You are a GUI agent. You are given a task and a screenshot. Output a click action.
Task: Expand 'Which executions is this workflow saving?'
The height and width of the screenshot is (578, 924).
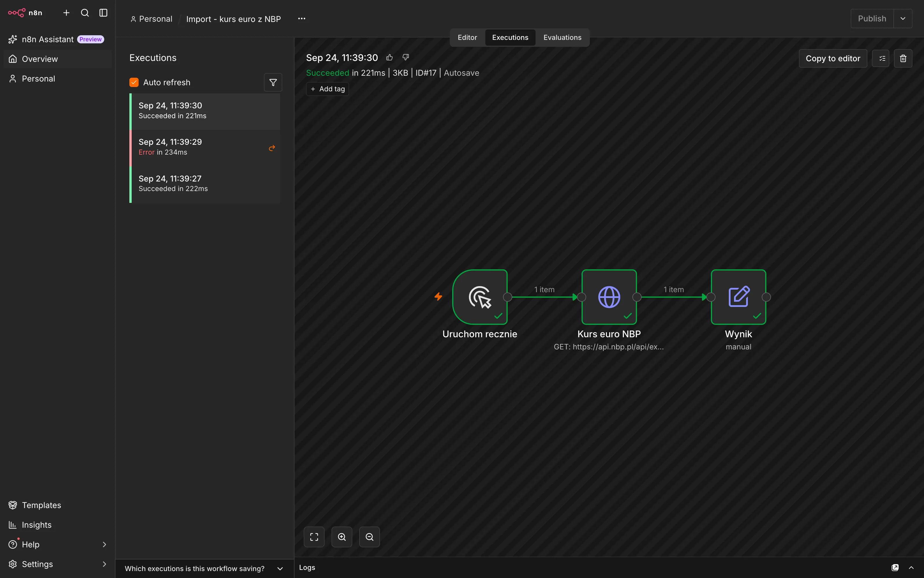click(x=204, y=568)
